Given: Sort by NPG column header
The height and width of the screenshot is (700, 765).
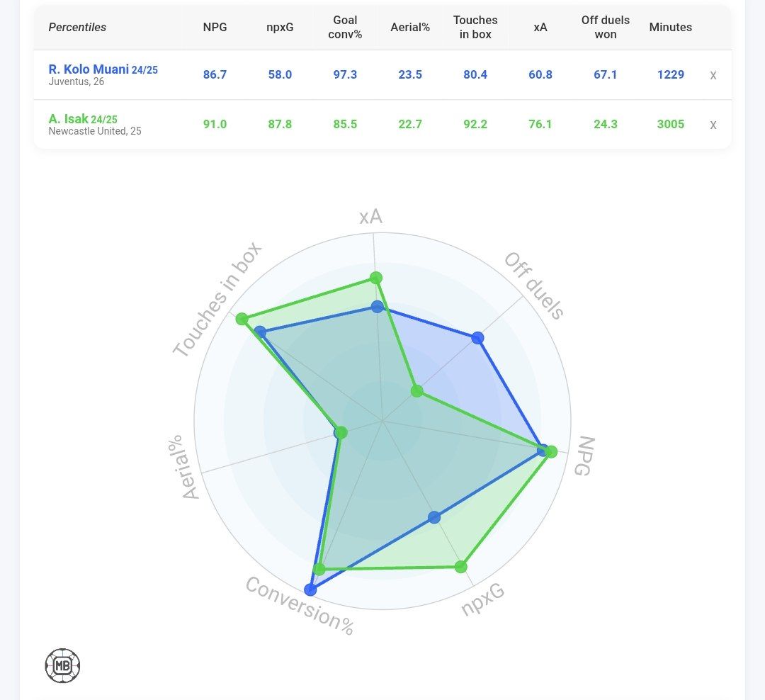Looking at the screenshot, I should pos(215,28).
